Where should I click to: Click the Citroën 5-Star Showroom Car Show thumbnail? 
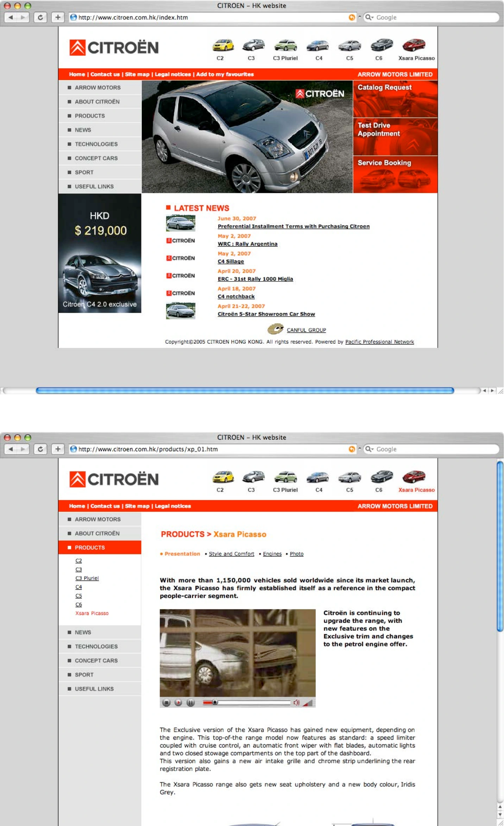pyautogui.click(x=181, y=311)
